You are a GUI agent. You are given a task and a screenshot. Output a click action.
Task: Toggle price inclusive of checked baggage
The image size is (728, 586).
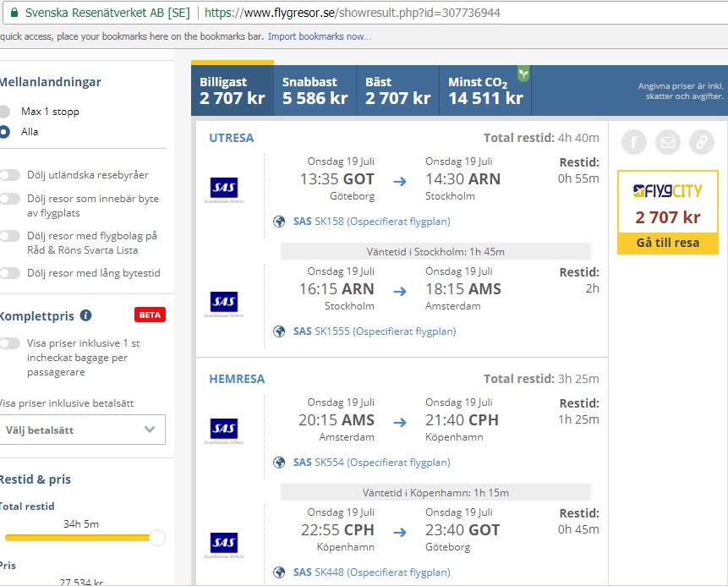pyautogui.click(x=10, y=343)
